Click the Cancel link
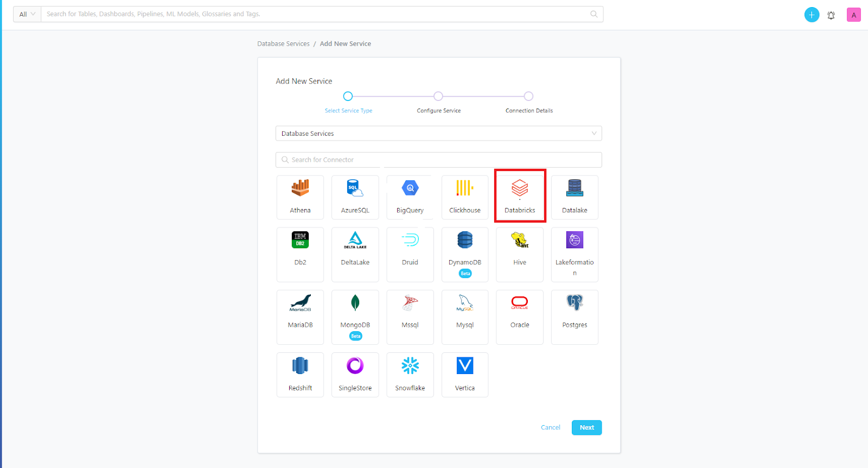Image resolution: width=868 pixels, height=468 pixels. (x=550, y=428)
